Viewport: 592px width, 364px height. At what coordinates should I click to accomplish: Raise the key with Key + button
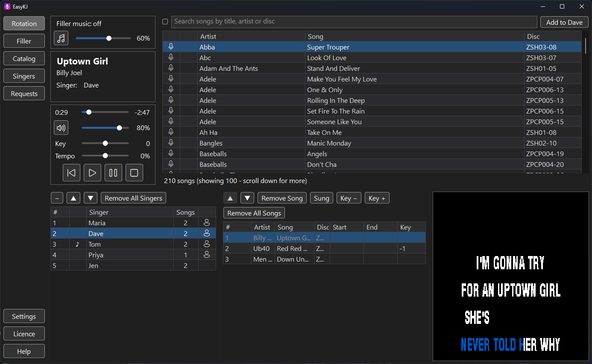click(377, 198)
